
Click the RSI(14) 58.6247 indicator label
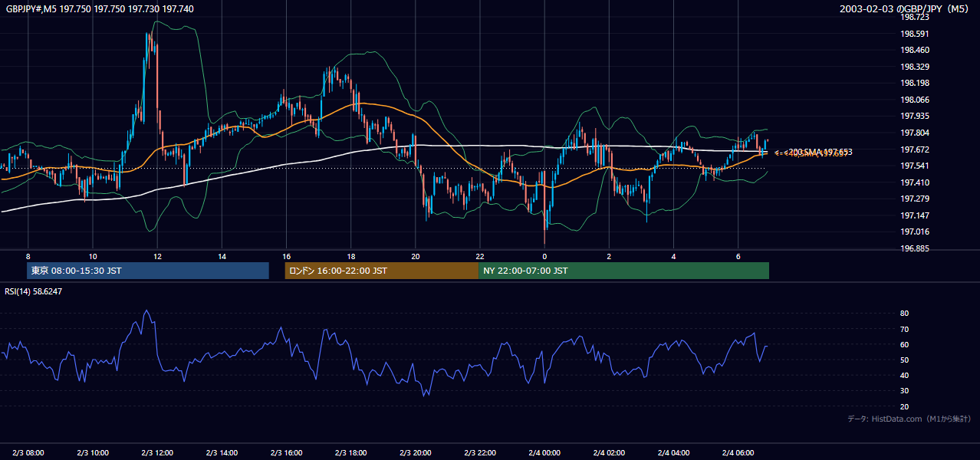click(34, 292)
